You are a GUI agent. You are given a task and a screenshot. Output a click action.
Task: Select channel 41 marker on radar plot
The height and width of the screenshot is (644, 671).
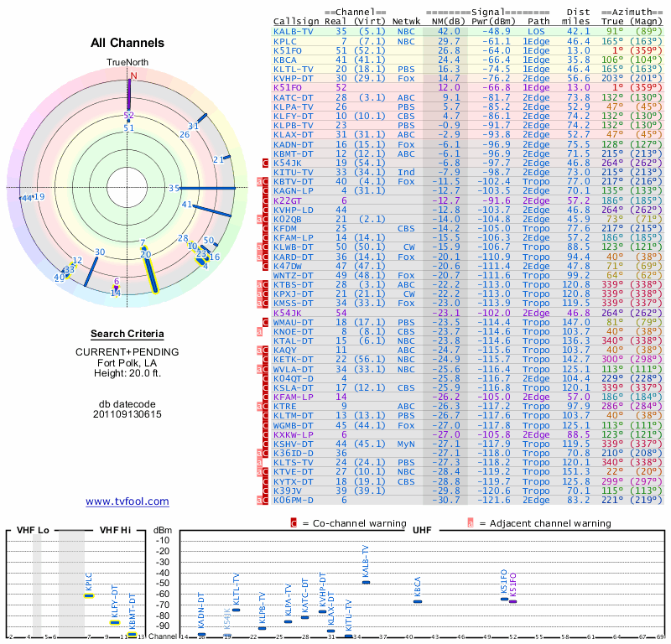point(186,205)
